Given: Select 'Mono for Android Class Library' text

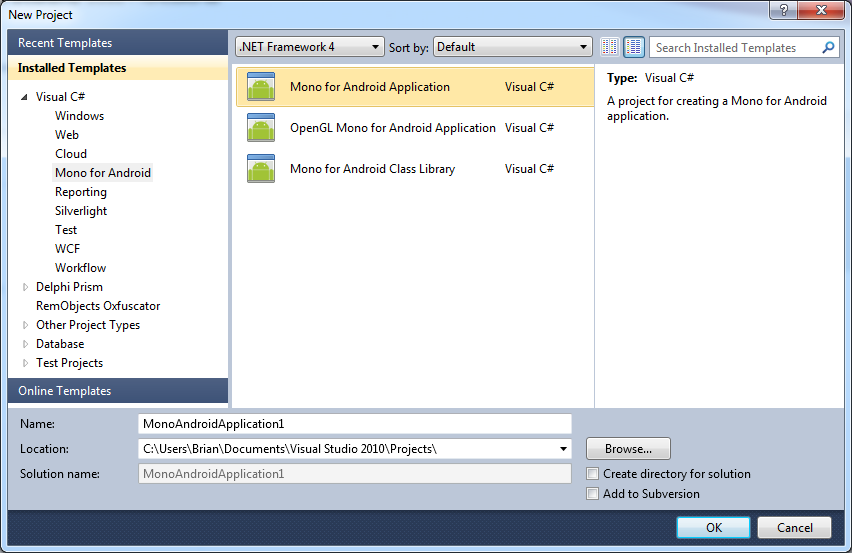Looking at the screenshot, I should pos(372,169).
